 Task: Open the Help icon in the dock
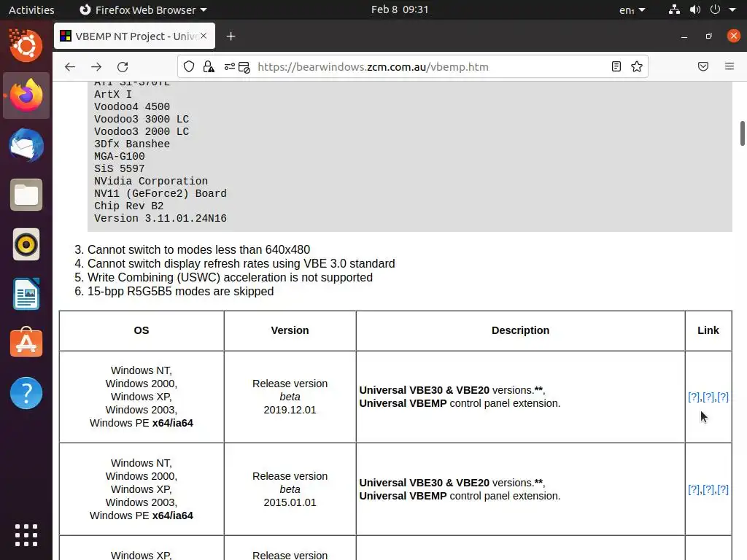tap(26, 393)
